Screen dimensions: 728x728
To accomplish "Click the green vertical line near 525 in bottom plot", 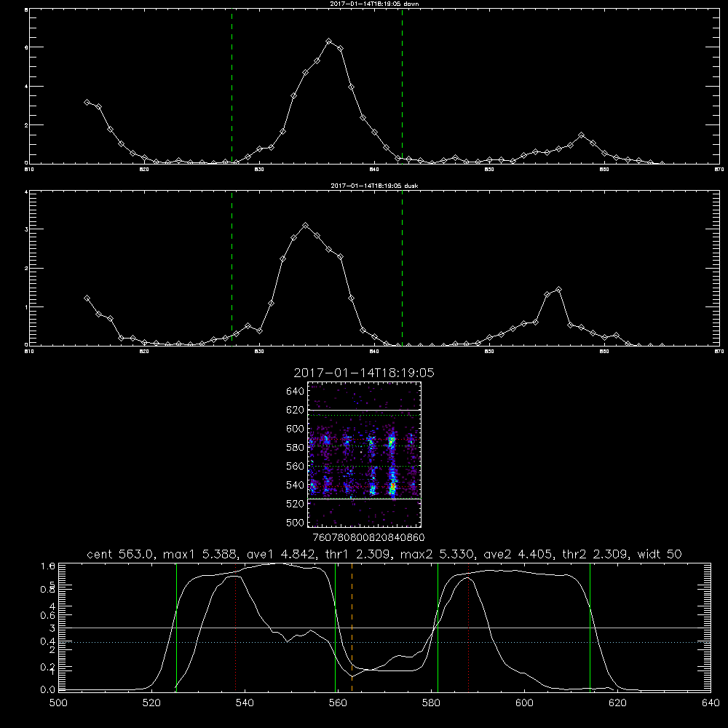I will pos(176,628).
